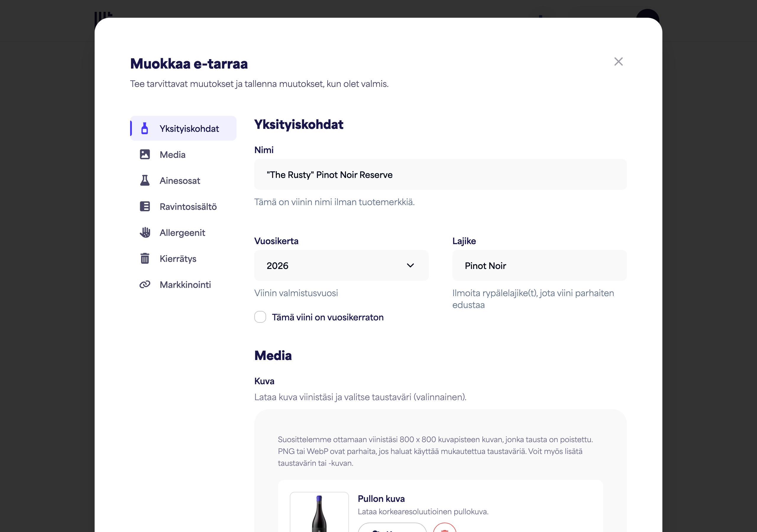Enable 'Tämä viini on vuosikerraton' checkbox
Screen dimensions: 757x532
[260, 317]
